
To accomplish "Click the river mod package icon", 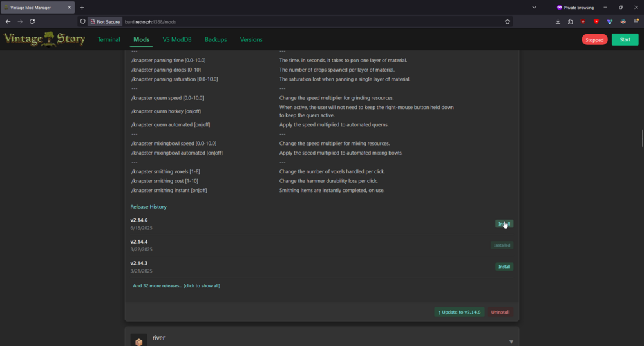I will (x=138, y=340).
